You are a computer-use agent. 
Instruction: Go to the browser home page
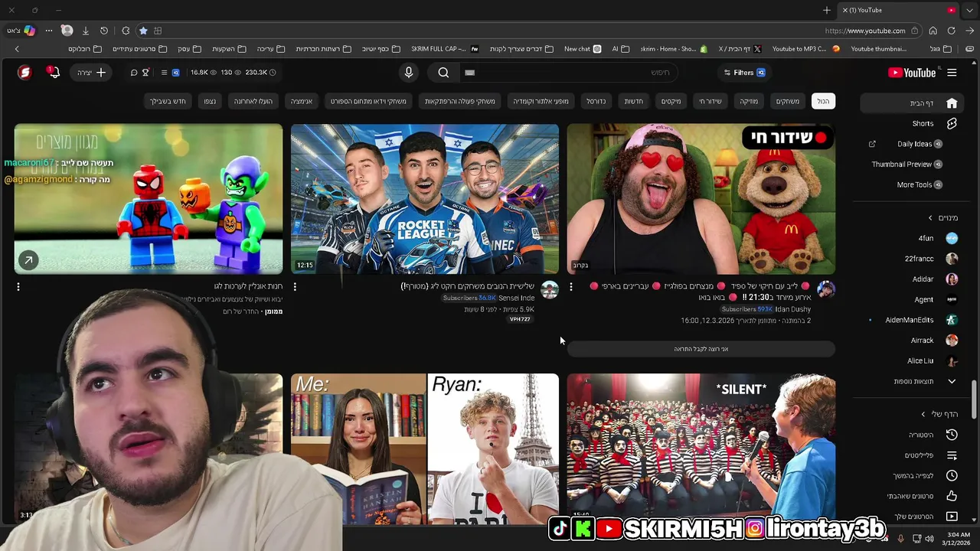(933, 31)
